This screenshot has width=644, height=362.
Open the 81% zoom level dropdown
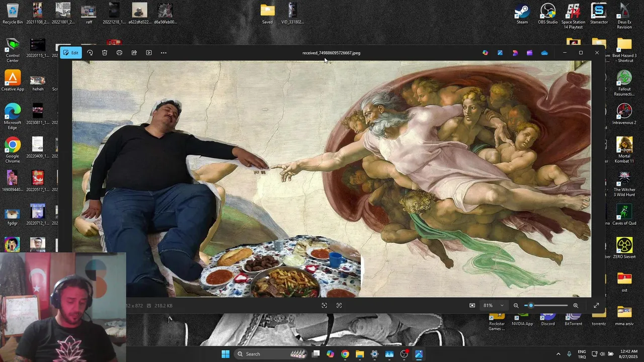coord(493,305)
